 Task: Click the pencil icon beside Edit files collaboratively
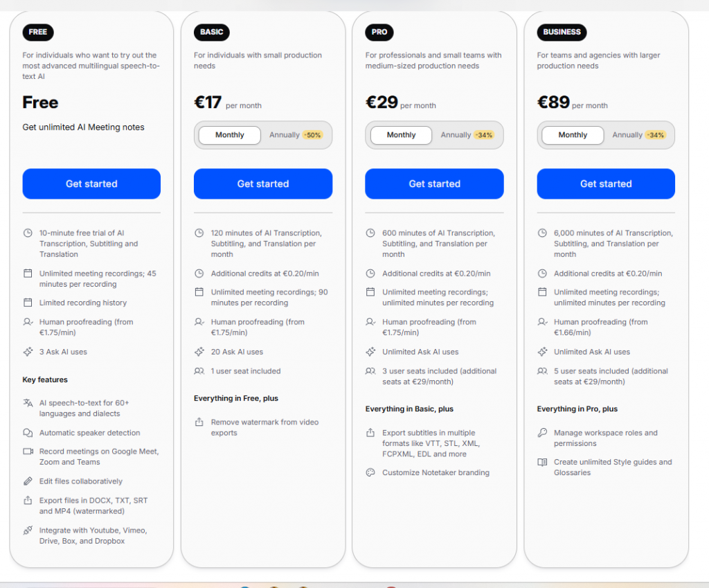pyautogui.click(x=28, y=481)
